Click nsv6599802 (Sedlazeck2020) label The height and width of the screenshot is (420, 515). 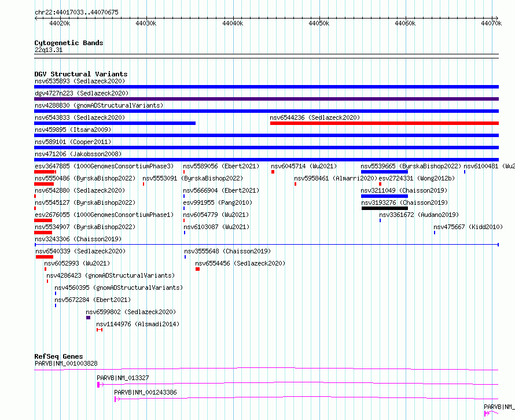pyautogui.click(x=131, y=312)
